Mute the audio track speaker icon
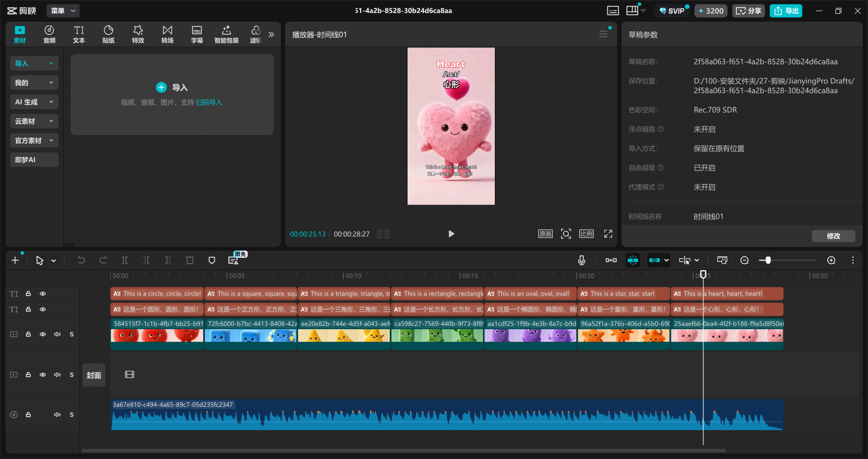Viewport: 868px width, 459px height. [57, 415]
